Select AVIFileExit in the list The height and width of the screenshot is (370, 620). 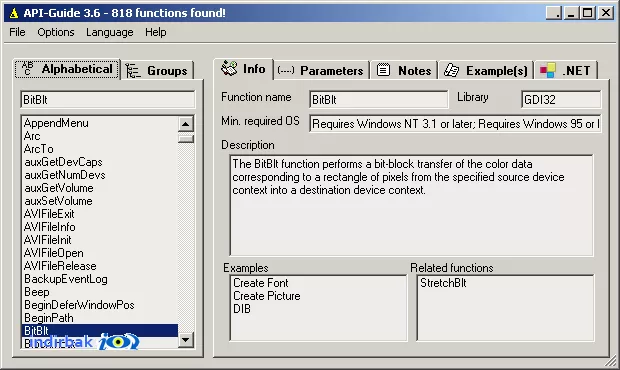pos(100,214)
